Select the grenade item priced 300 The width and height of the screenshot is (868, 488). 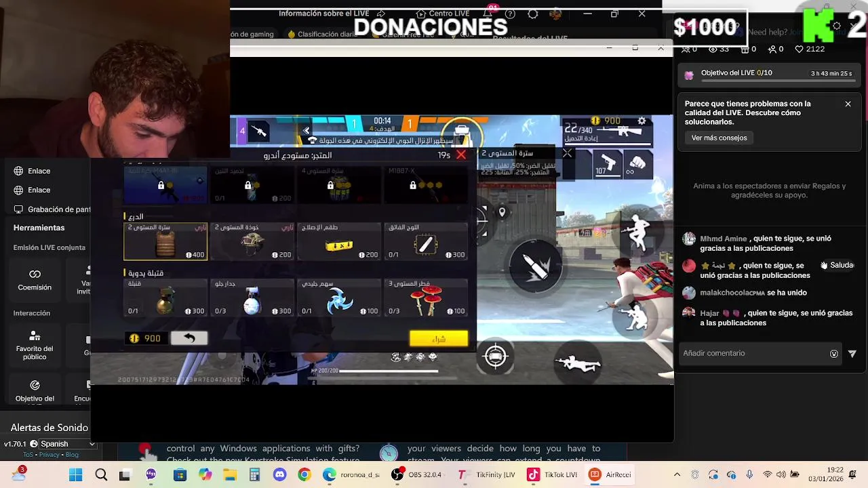(x=165, y=298)
